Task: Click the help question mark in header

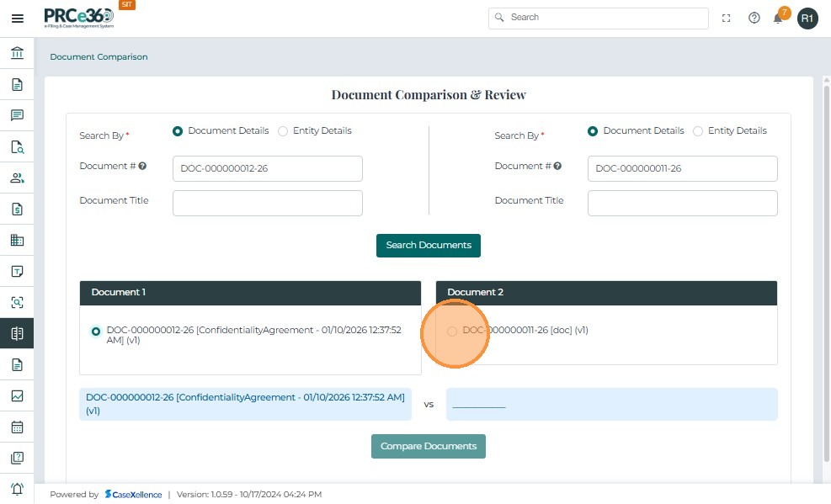Action: 754,18
